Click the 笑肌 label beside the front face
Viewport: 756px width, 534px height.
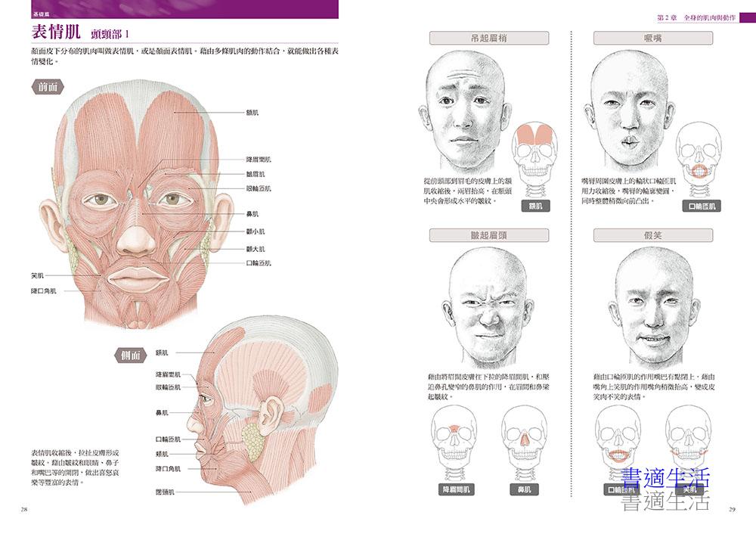38,275
